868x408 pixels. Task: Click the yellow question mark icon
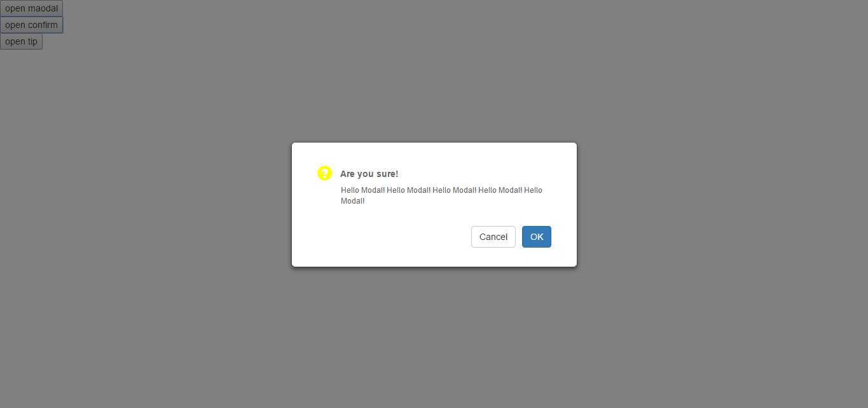pyautogui.click(x=324, y=173)
